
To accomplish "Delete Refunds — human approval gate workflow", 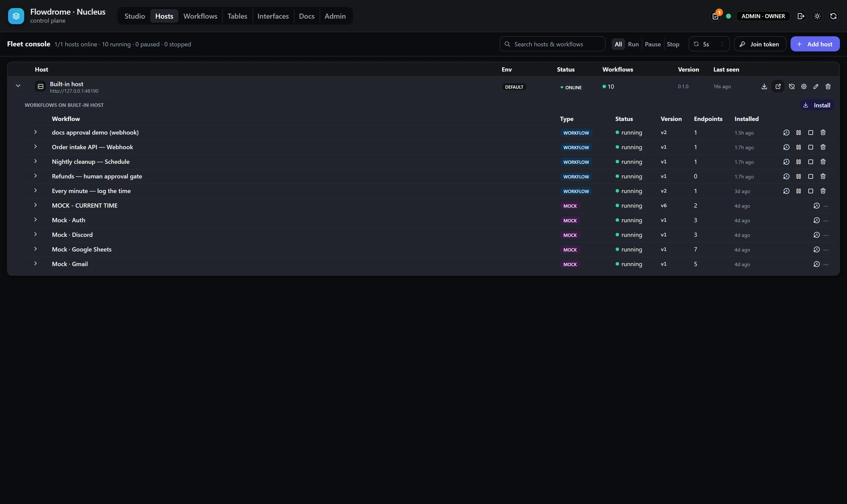I will [823, 177].
